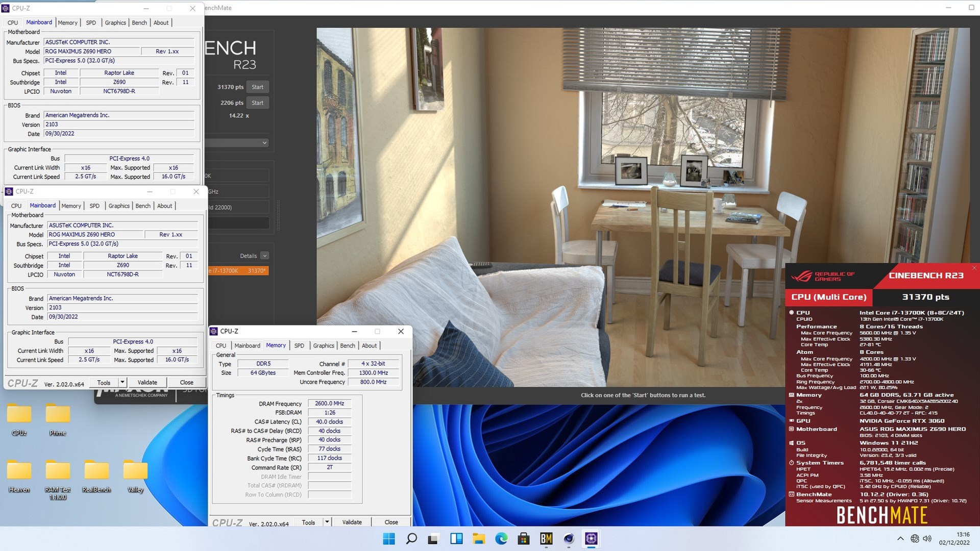Switch to Cinebench taskbar icon
This screenshot has width=980, height=551.
click(x=569, y=538)
